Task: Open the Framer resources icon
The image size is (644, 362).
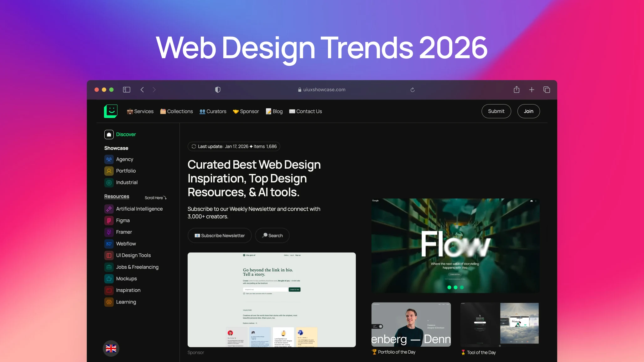Action: click(108, 232)
